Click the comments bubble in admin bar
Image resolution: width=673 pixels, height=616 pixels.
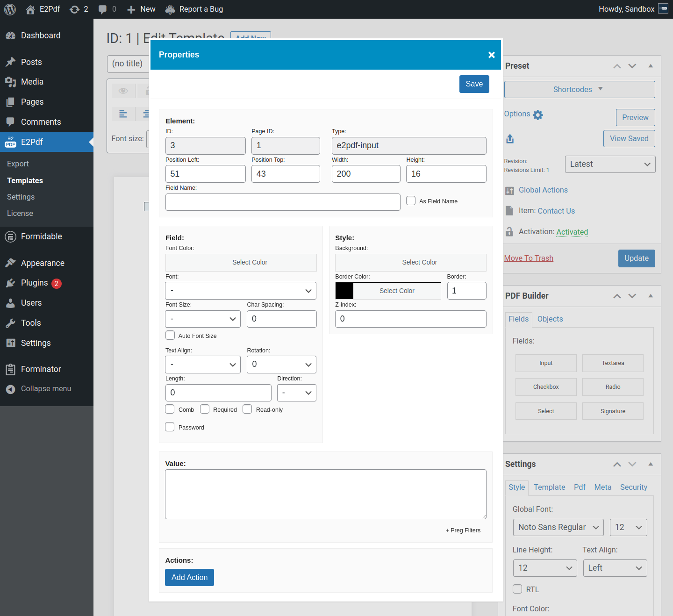click(x=103, y=9)
